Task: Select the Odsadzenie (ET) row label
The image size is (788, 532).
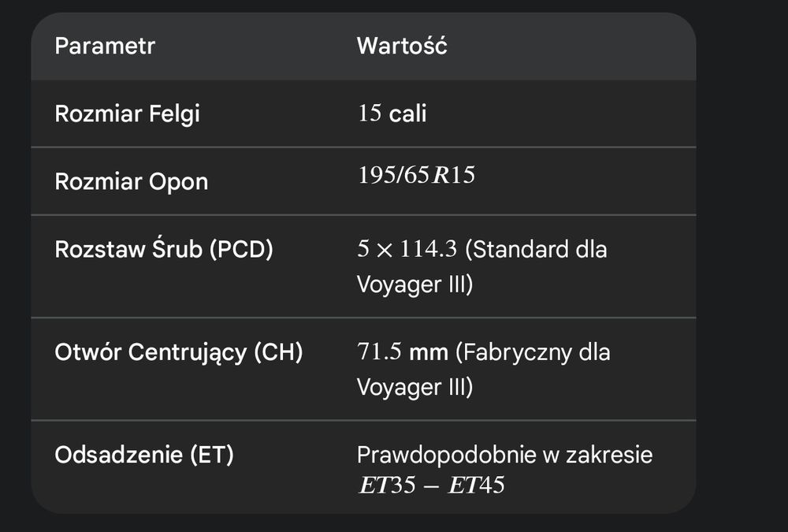Action: 143,455
